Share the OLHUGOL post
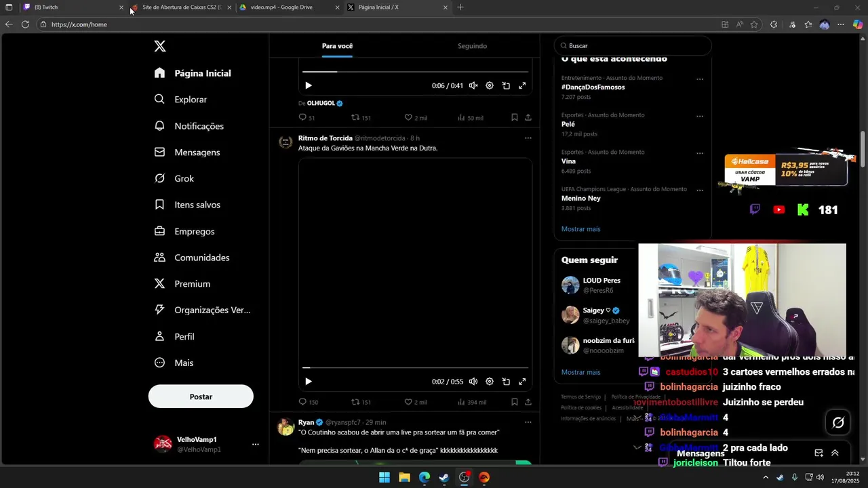Screen dimensions: 868x488 [x=528, y=117]
